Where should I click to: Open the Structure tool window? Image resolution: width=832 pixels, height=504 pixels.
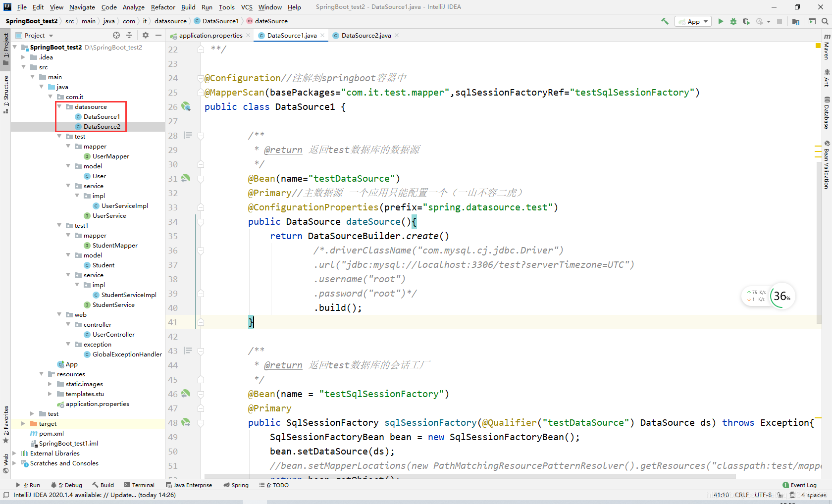pyautogui.click(x=5, y=94)
